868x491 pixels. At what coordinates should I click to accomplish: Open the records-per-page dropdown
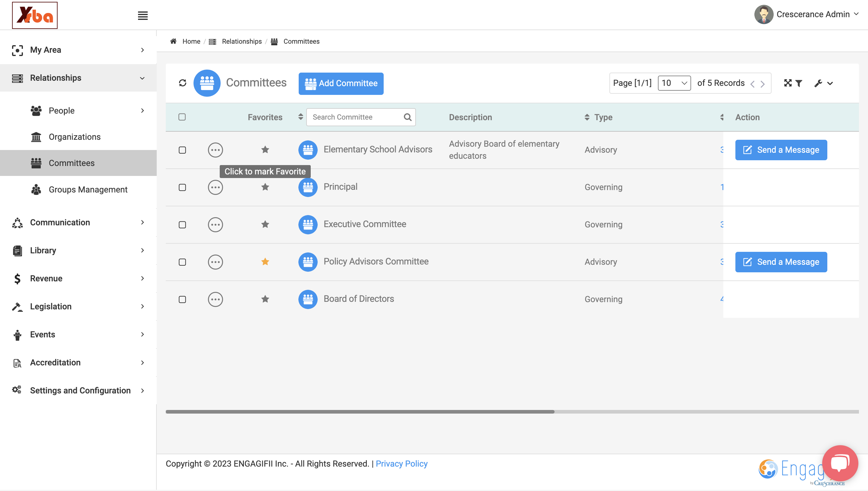(674, 83)
